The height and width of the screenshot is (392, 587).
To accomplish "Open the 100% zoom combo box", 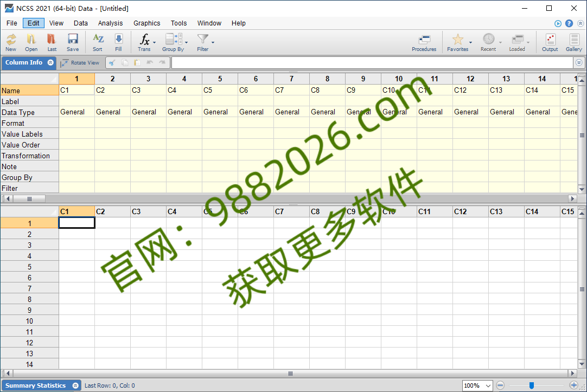I will click(x=477, y=385).
